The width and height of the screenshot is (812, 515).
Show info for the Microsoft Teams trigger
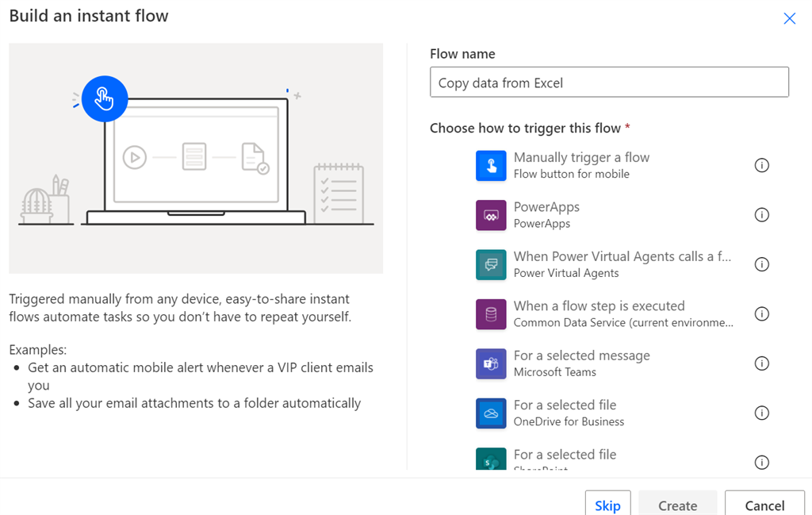pos(762,363)
